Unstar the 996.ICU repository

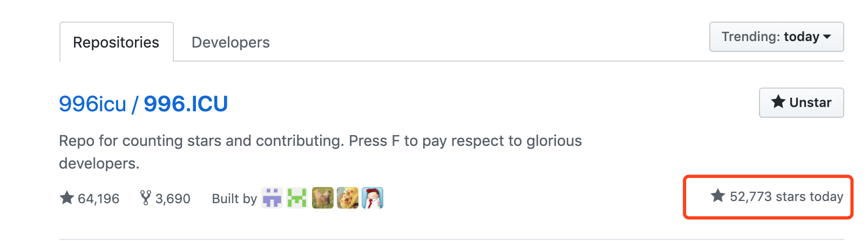801,103
